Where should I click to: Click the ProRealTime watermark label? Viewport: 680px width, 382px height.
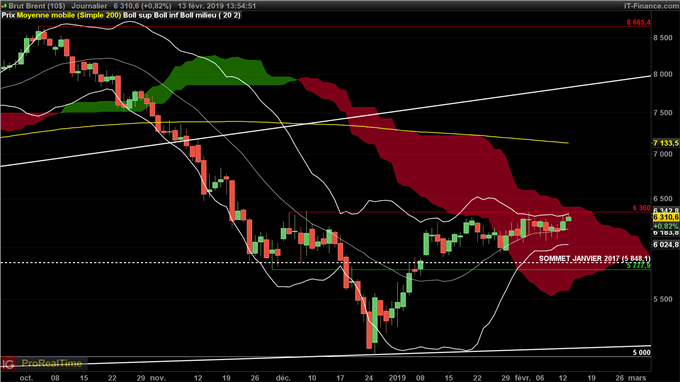pyautogui.click(x=52, y=363)
